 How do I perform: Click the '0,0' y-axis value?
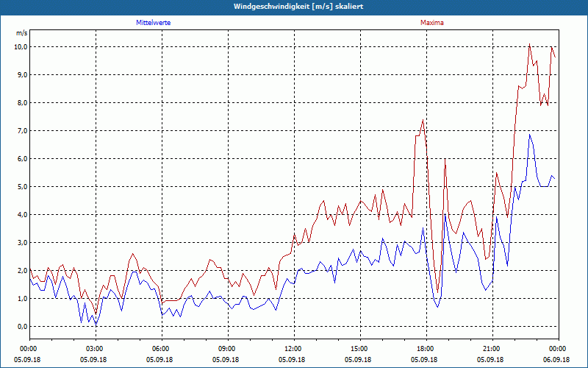pyautogui.click(x=23, y=327)
